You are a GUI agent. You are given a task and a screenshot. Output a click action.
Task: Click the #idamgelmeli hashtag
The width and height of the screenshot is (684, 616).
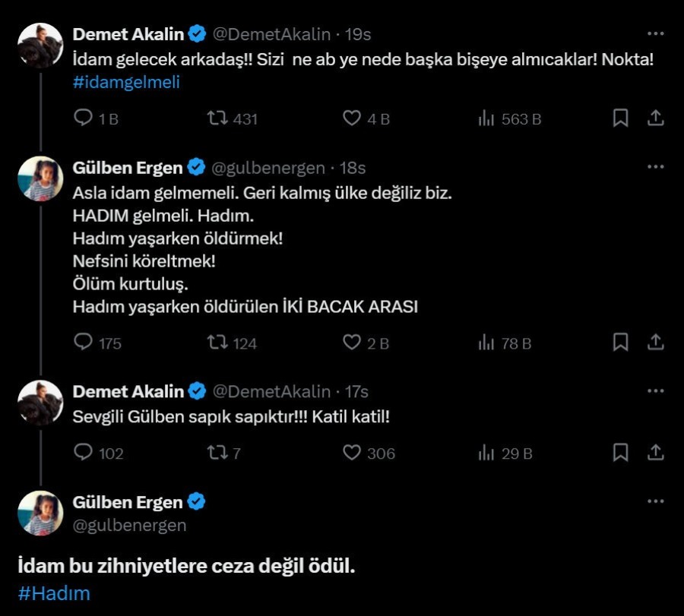point(126,82)
